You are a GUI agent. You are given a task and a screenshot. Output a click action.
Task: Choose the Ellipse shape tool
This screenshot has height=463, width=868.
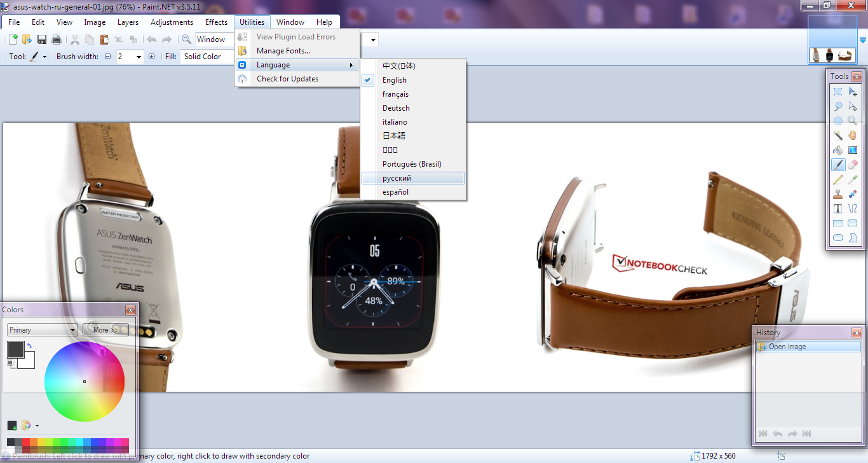(x=838, y=238)
